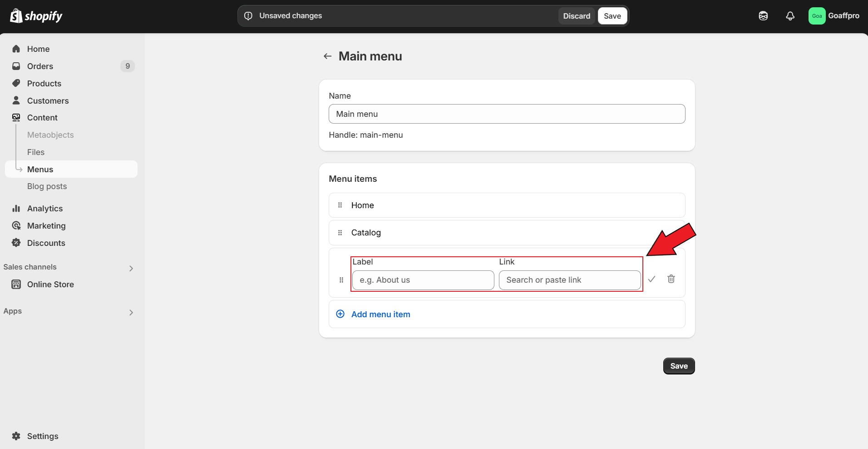Open the Sidekick assistant icon in top bar

763,16
